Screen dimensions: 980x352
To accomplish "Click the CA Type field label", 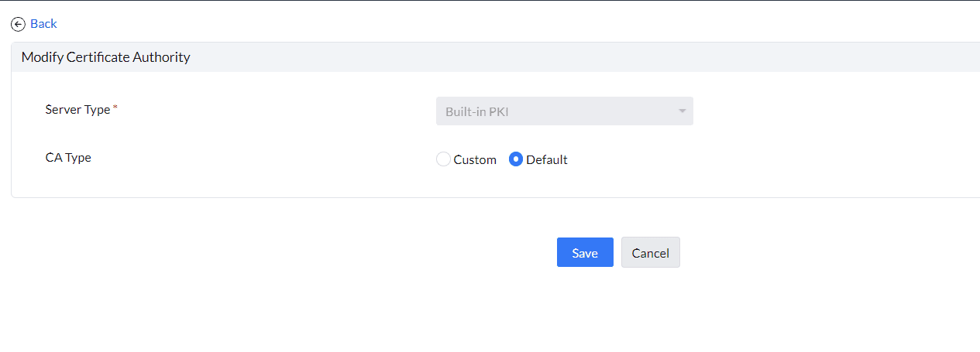I will click(68, 158).
